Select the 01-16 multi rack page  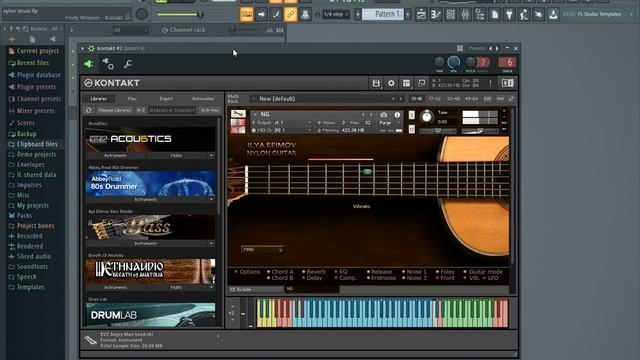(x=416, y=99)
